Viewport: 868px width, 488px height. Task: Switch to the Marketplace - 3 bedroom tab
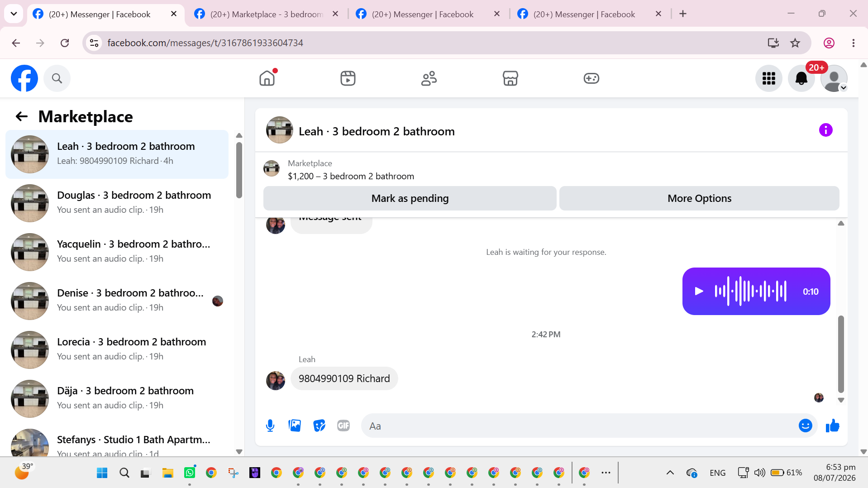pyautogui.click(x=267, y=14)
